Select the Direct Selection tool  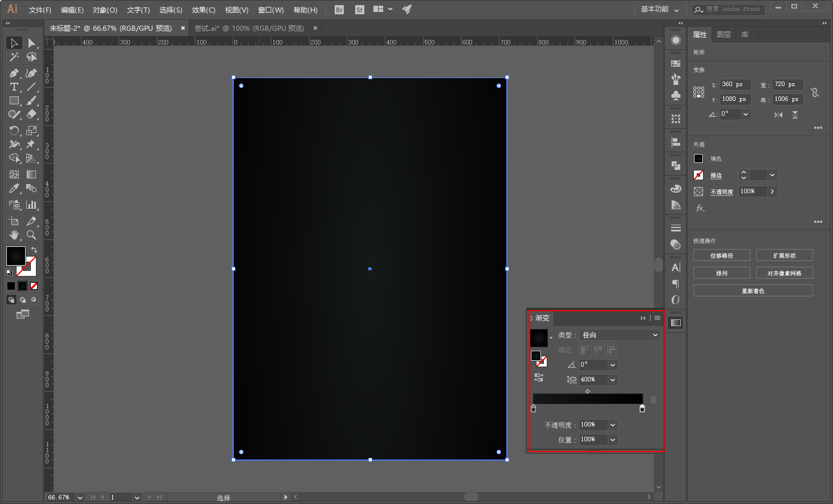tap(31, 43)
